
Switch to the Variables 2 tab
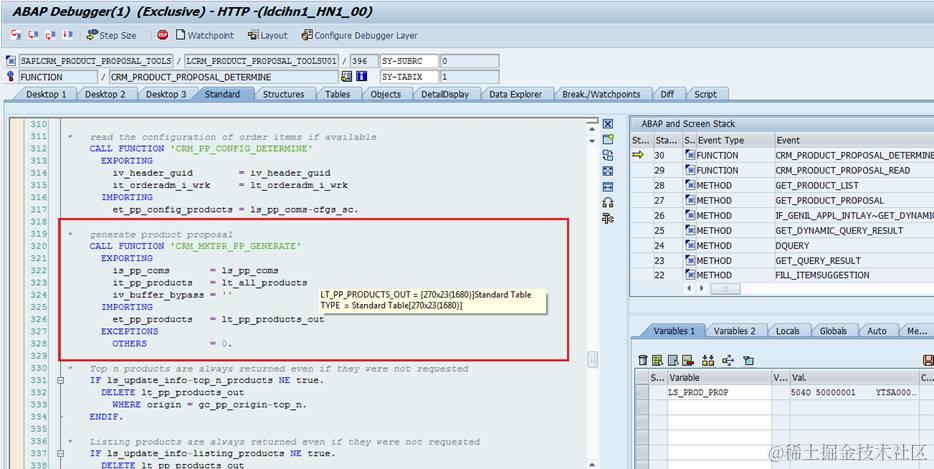point(734,331)
